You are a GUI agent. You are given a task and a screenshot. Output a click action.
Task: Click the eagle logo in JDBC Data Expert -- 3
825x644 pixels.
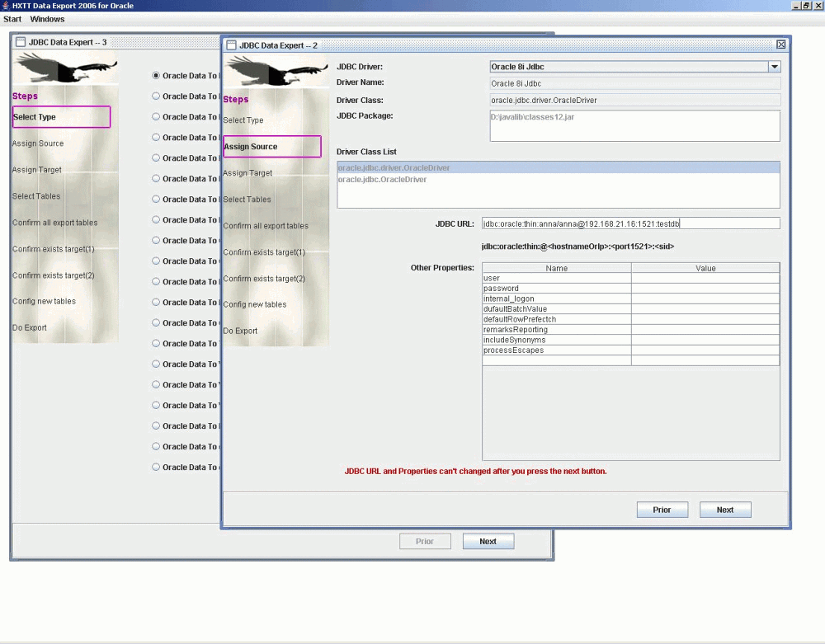click(x=66, y=69)
